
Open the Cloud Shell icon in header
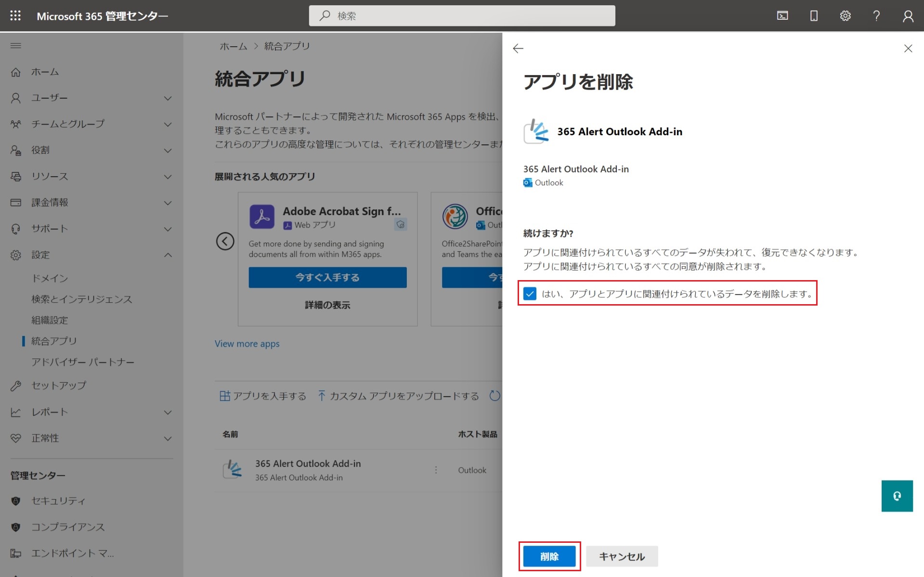(x=782, y=16)
